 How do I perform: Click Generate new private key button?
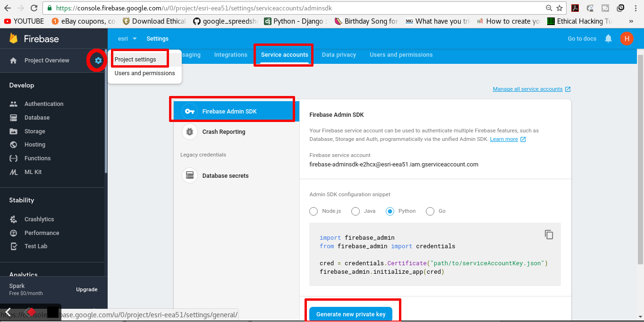(351, 314)
